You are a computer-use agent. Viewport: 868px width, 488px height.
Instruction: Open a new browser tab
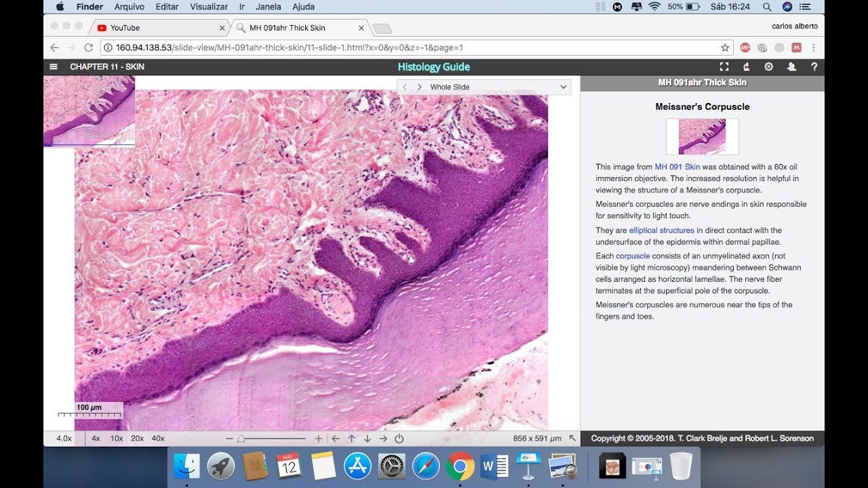382,28
